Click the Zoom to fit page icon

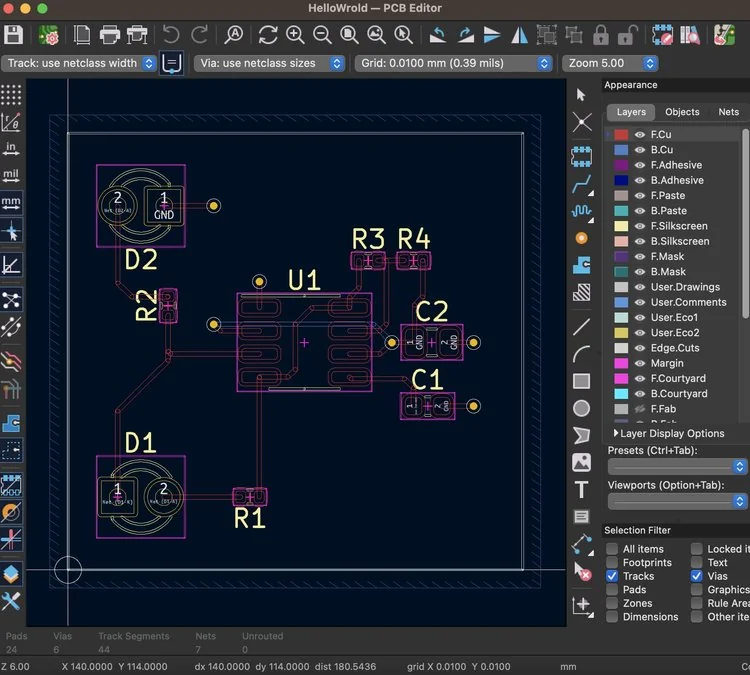coord(349,35)
